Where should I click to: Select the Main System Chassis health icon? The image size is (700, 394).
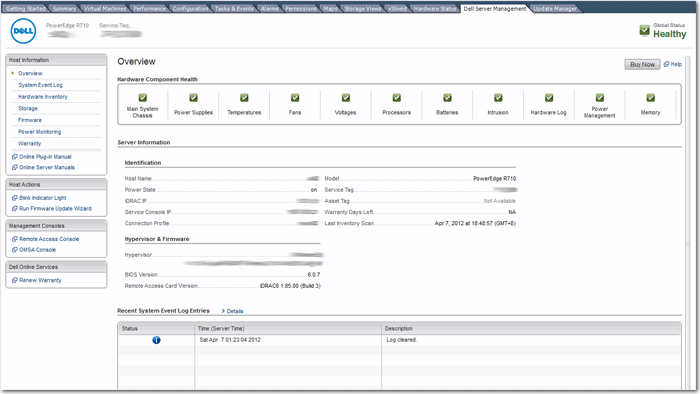[142, 98]
